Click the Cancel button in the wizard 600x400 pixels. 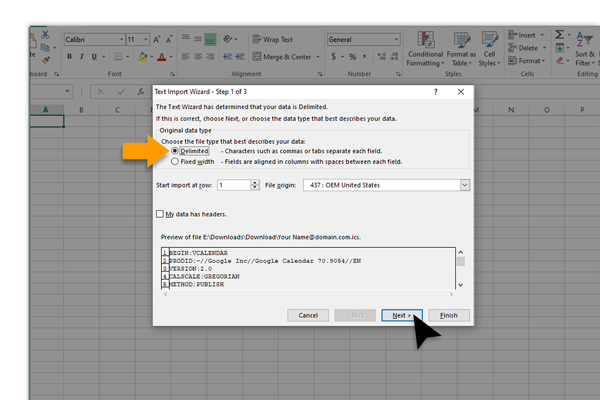point(308,315)
